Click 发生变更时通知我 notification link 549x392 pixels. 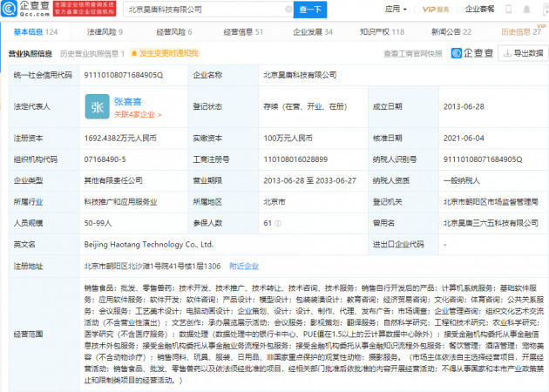pos(169,53)
